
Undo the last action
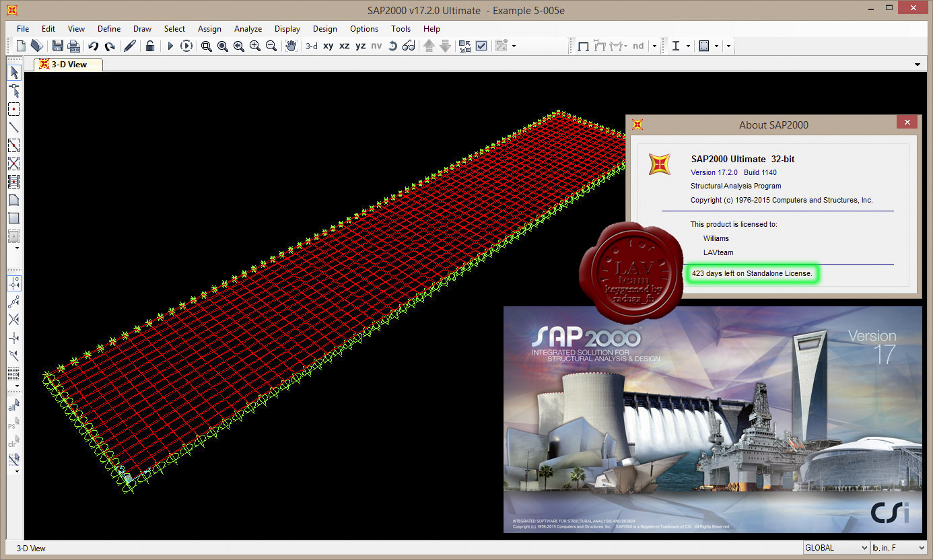[94, 46]
